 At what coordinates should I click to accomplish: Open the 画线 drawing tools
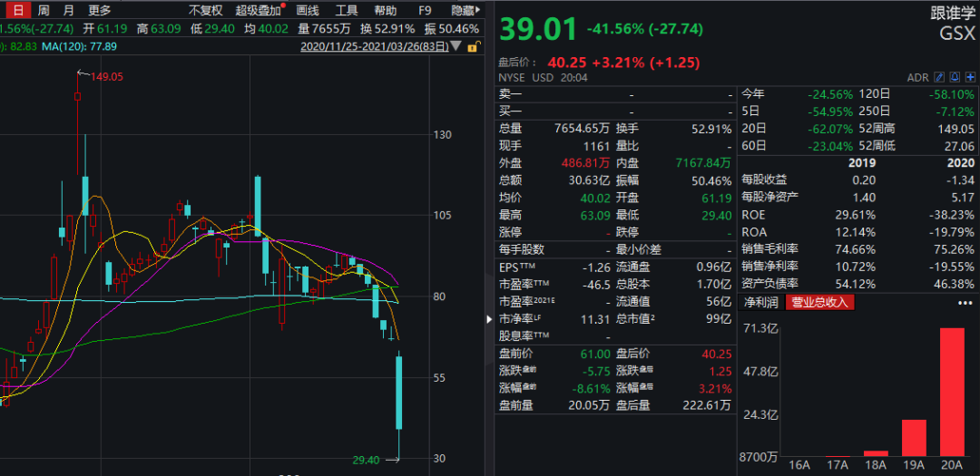(x=308, y=11)
